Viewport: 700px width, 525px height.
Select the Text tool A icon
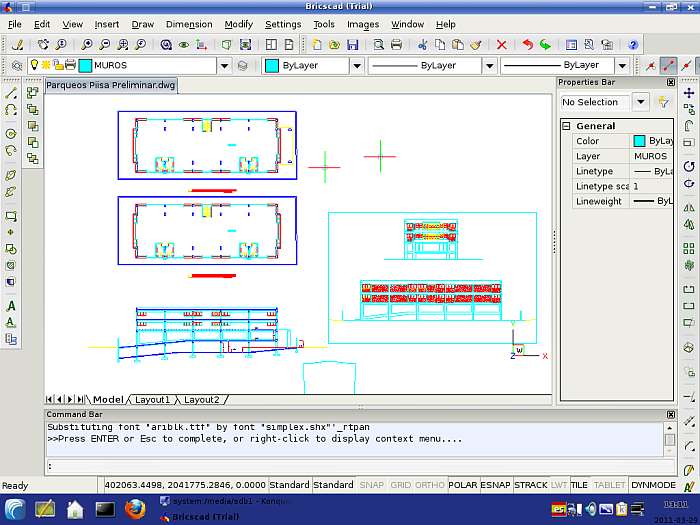coord(12,306)
